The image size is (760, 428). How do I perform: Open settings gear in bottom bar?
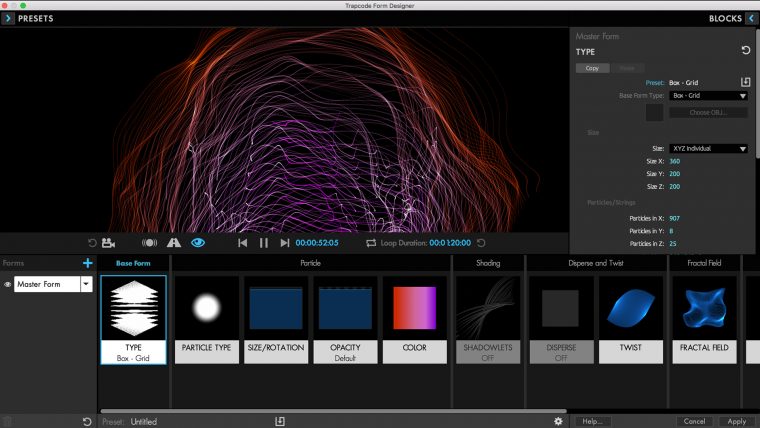[558, 421]
